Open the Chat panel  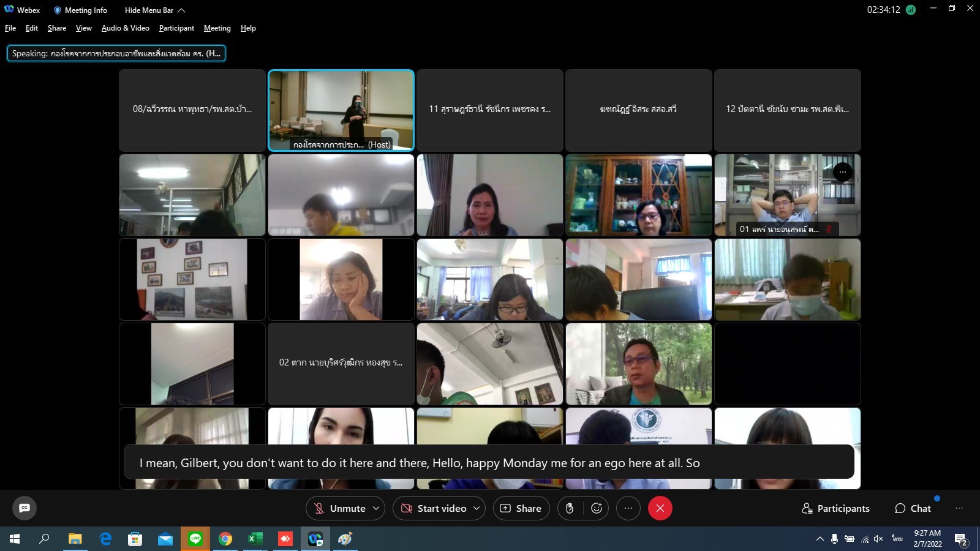coord(913,508)
